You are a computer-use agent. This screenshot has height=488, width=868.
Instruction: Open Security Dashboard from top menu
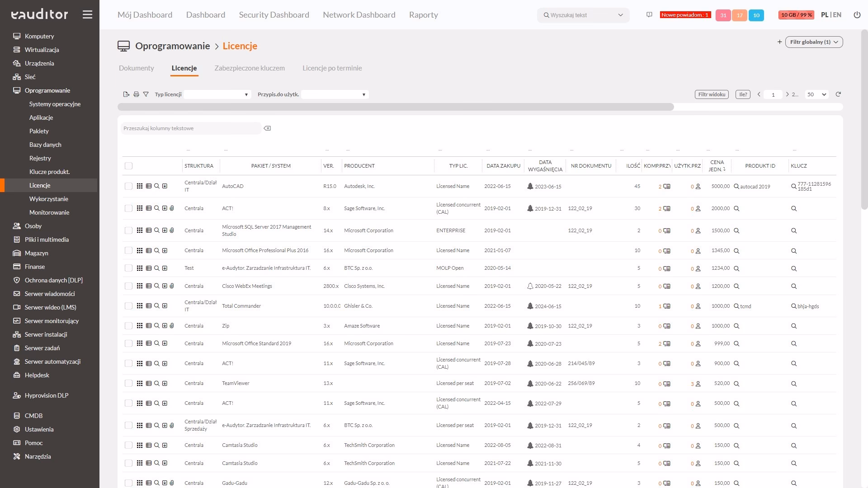click(274, 15)
